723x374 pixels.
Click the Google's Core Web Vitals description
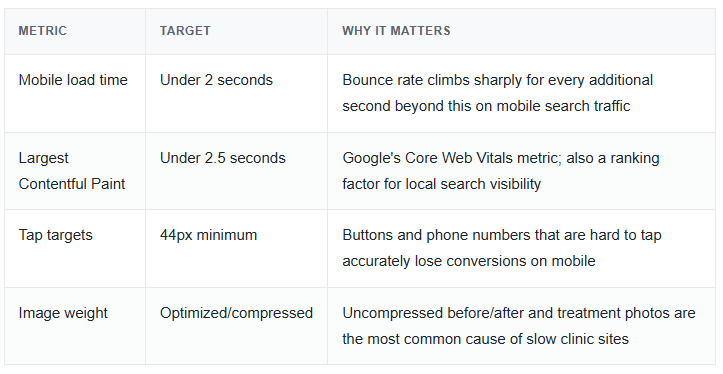[501, 171]
